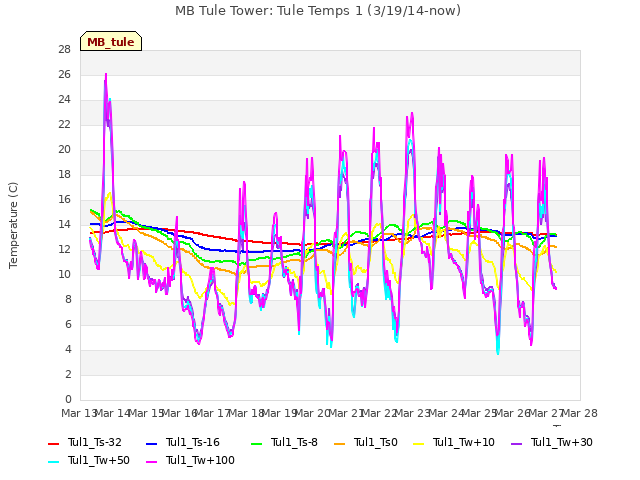This screenshot has height=480, width=640.
Task: Click the Mar 23 x-axis tick label
Action: [413, 413]
